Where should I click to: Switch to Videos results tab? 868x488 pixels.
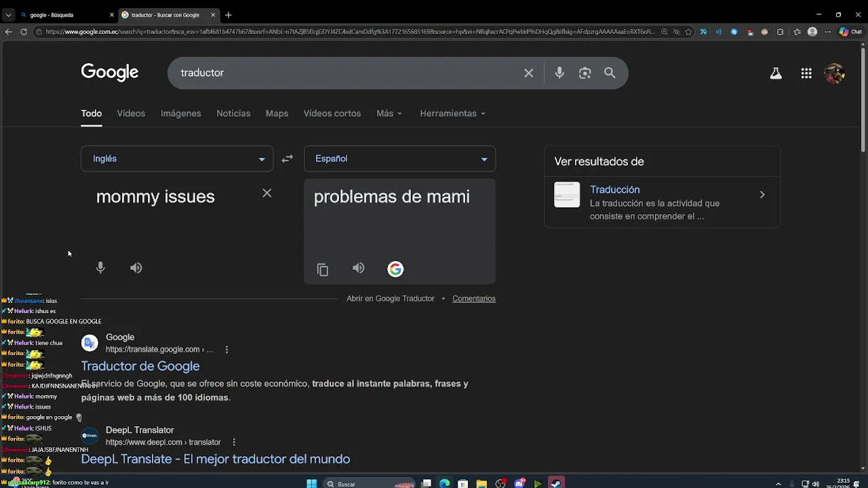[131, 113]
